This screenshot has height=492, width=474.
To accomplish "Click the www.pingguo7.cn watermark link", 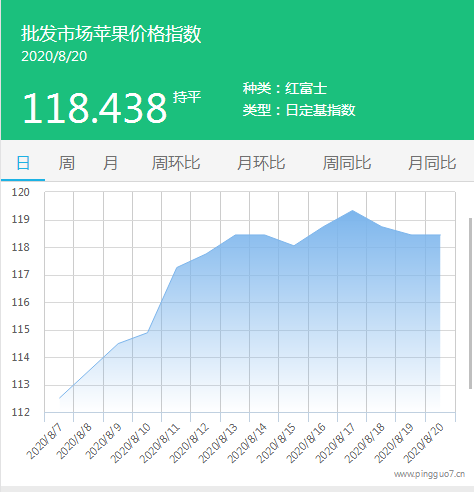I will 429,474.
